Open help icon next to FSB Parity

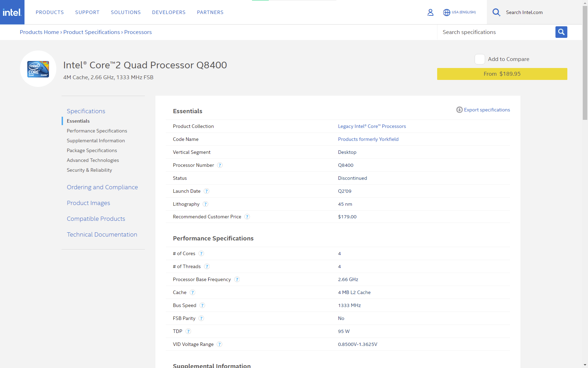click(201, 318)
